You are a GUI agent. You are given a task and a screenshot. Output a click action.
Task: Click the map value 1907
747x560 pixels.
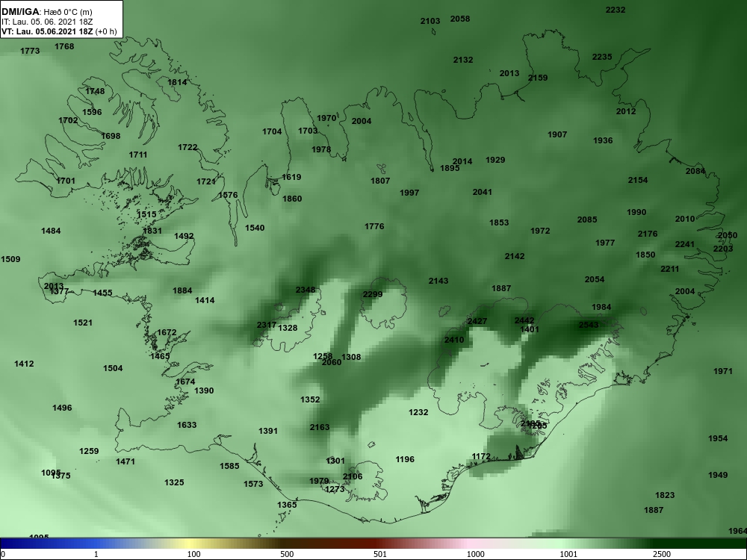click(557, 134)
